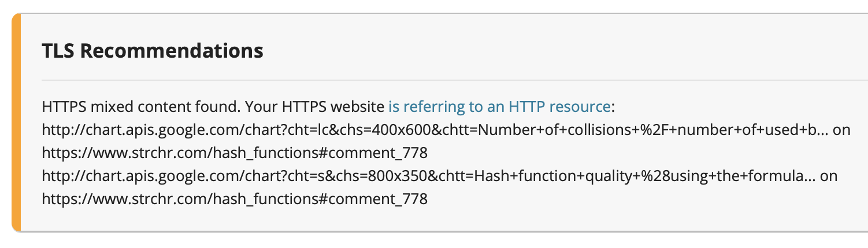
Task: Click the second chart.apis.google.com URL with cht=s
Action: (429, 176)
